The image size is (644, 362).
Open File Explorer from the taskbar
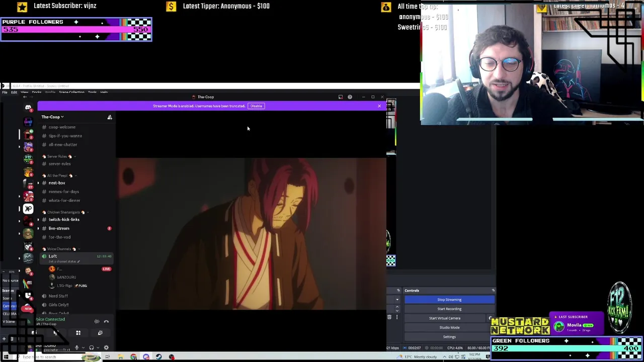[x=120, y=357]
